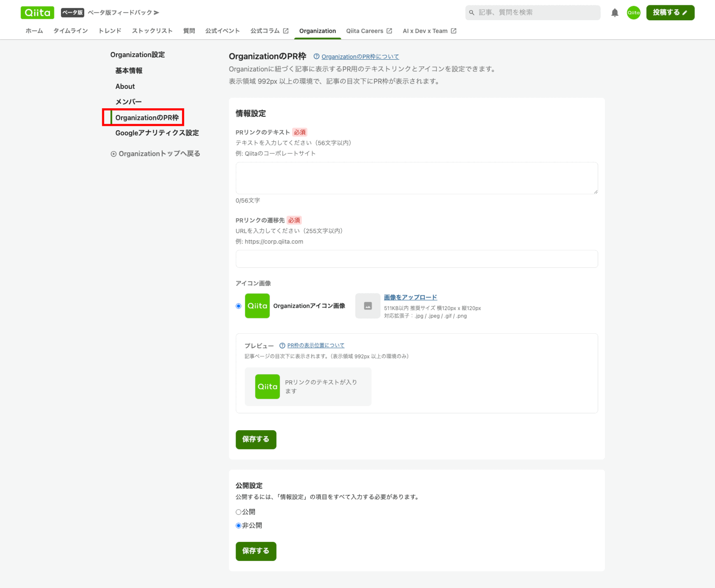Open 基本情報 in the settings sidebar
Image resolution: width=715 pixels, height=588 pixels.
point(129,71)
